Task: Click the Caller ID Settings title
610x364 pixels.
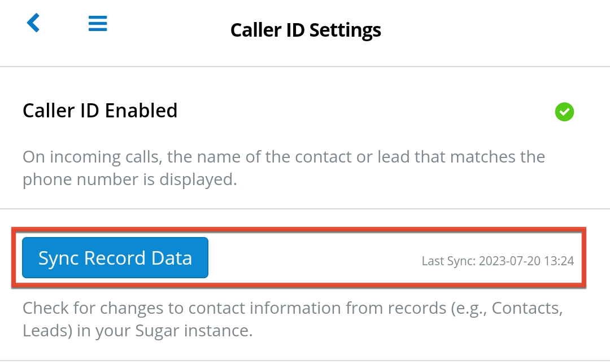Action: (x=306, y=30)
